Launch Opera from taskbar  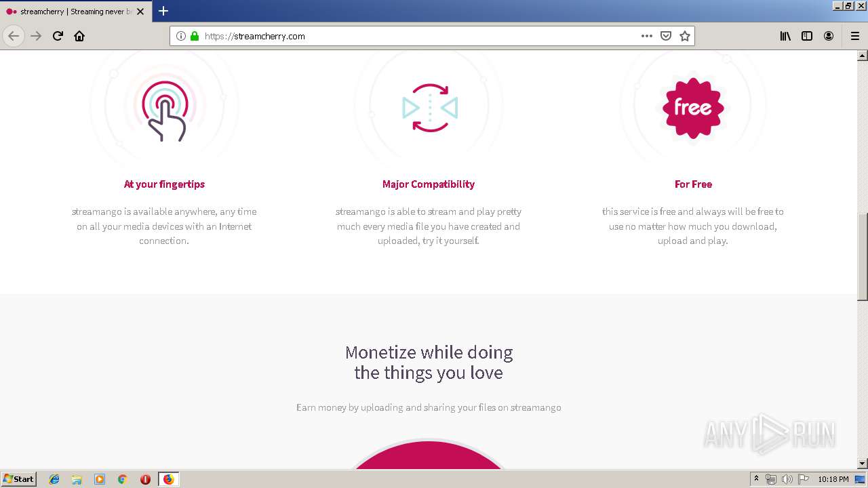click(145, 479)
